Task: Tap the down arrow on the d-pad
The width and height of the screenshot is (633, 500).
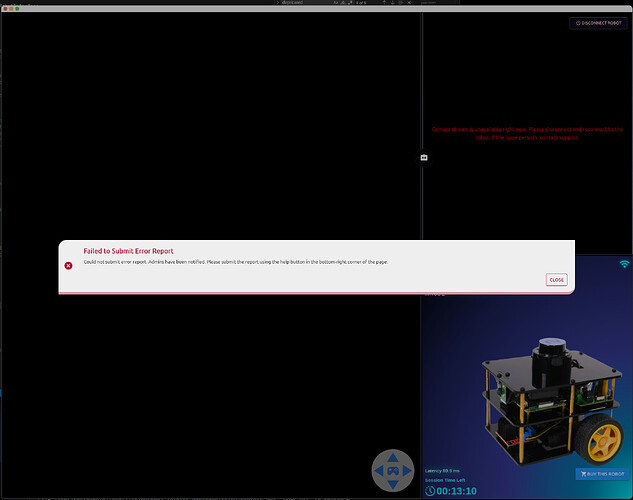Action: pos(392,484)
